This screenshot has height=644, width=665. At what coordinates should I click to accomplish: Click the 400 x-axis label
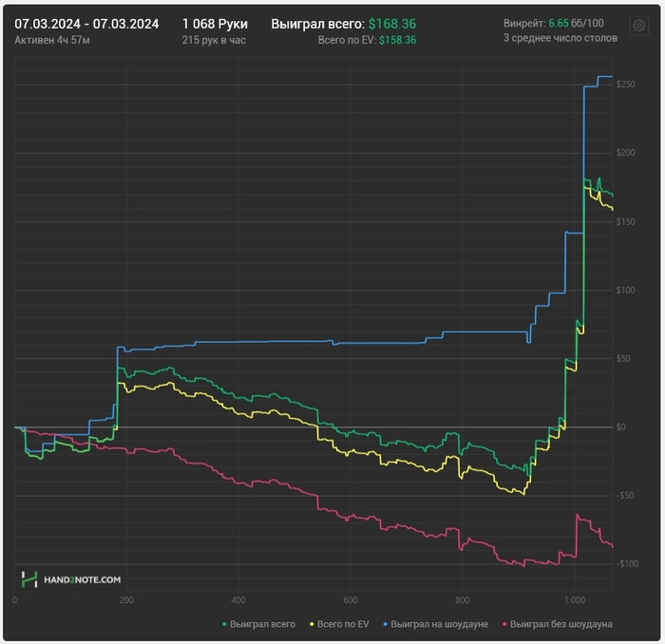(238, 600)
